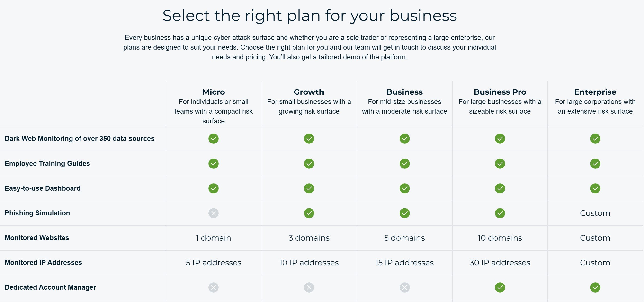Click Business plan's Easy-to-use Dashboard checkmark
Image resolution: width=644 pixels, height=302 pixels.
(x=404, y=188)
